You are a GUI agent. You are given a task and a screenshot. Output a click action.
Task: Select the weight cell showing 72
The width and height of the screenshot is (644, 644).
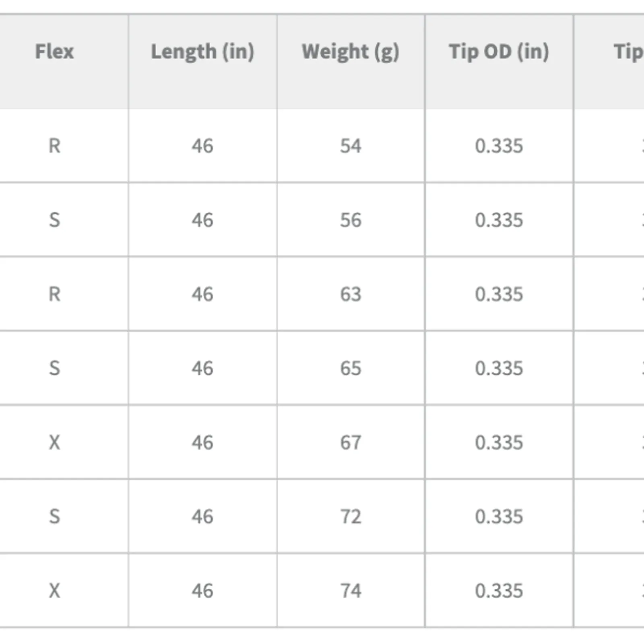(x=351, y=517)
